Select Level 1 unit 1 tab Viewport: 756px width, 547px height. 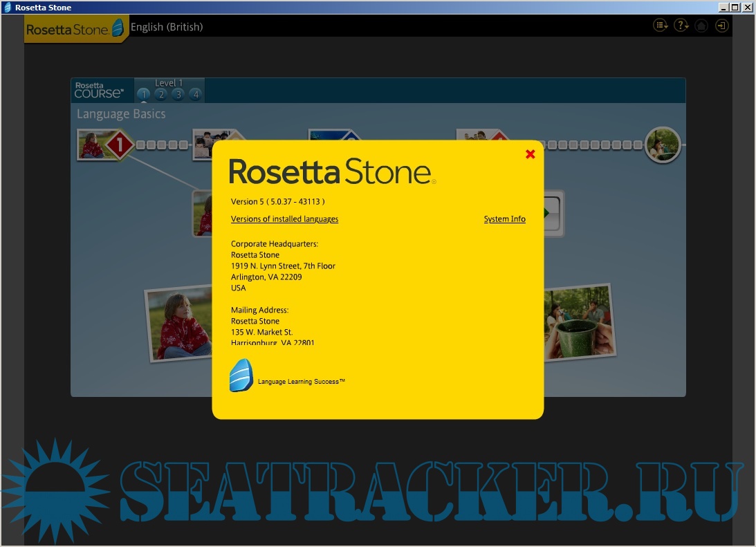[x=143, y=95]
